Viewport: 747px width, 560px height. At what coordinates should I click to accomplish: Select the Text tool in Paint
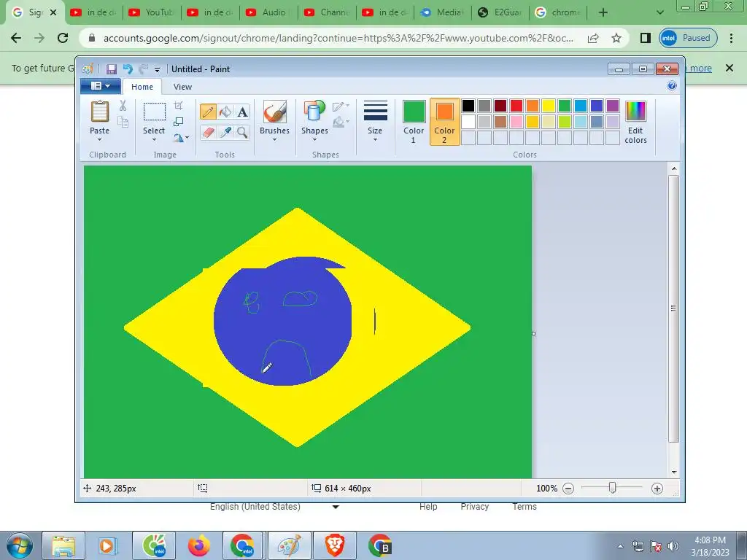242,112
